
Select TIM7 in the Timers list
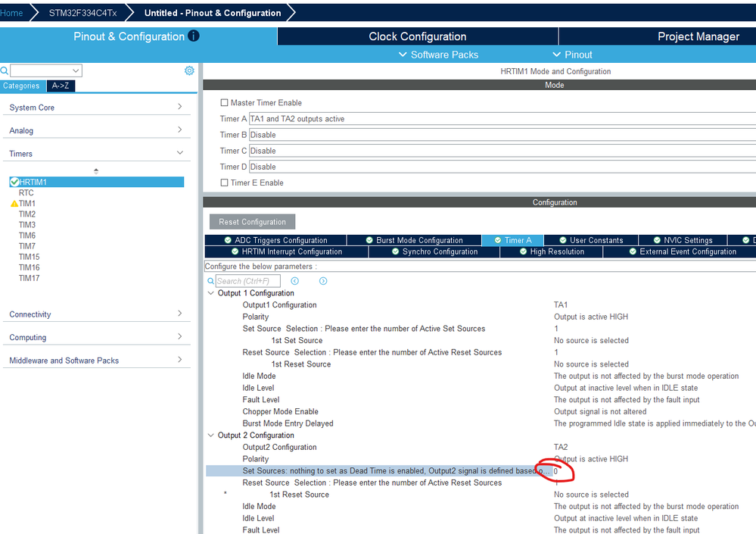click(x=27, y=246)
